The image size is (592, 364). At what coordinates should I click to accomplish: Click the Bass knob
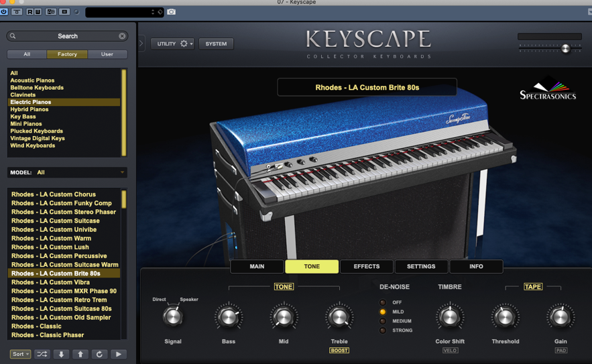click(229, 317)
